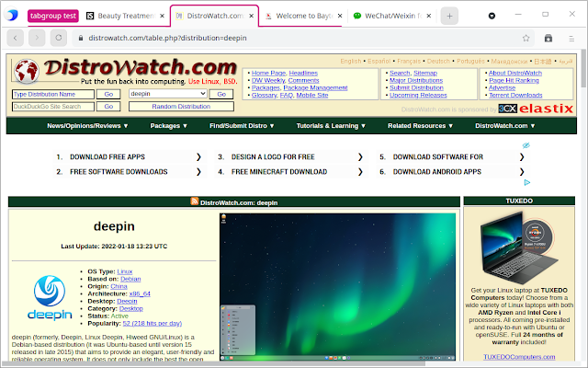
Task: Expand the Find/Submit Distro menu
Action: [x=242, y=126]
